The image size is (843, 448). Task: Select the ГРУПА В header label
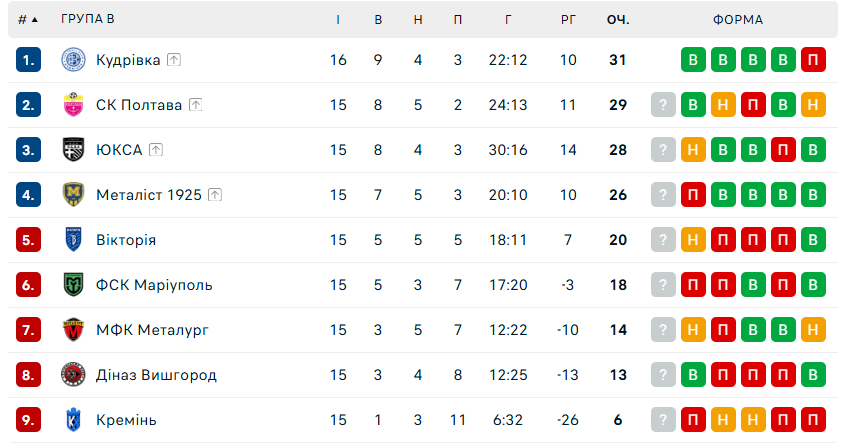point(87,19)
